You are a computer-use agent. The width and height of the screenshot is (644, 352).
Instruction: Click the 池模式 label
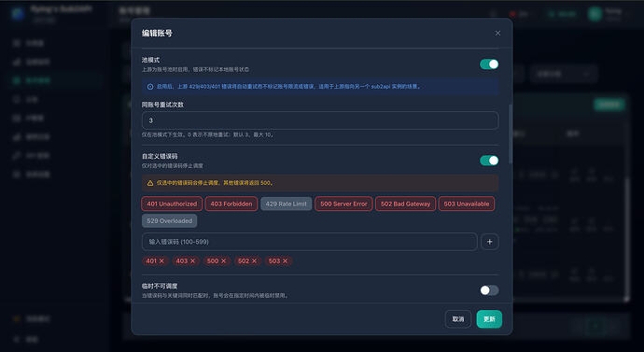coord(150,60)
